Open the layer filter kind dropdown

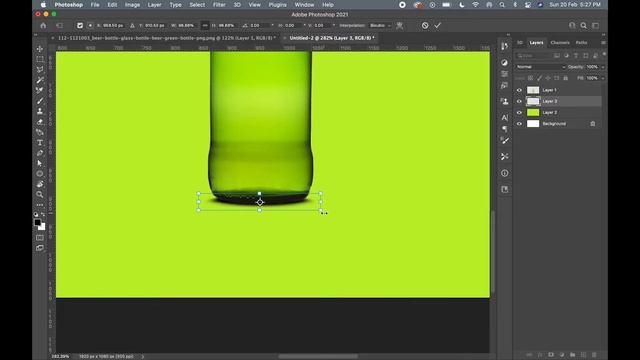(533, 56)
